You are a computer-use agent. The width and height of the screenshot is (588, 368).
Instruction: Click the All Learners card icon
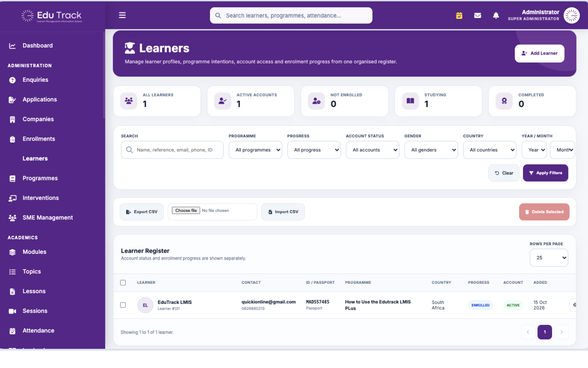tap(129, 101)
